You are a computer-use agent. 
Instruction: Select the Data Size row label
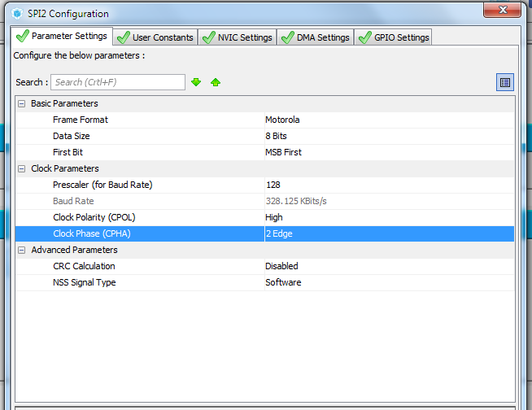coord(72,136)
